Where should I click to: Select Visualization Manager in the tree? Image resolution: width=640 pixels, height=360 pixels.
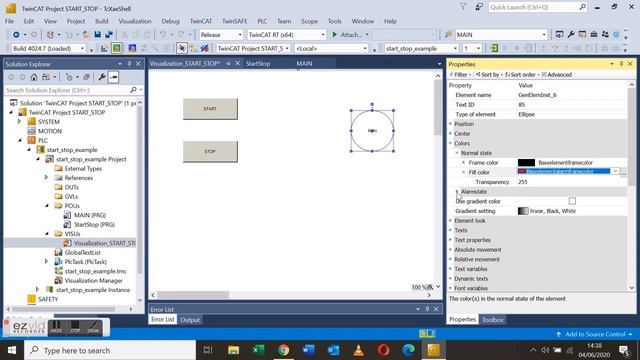93,280
